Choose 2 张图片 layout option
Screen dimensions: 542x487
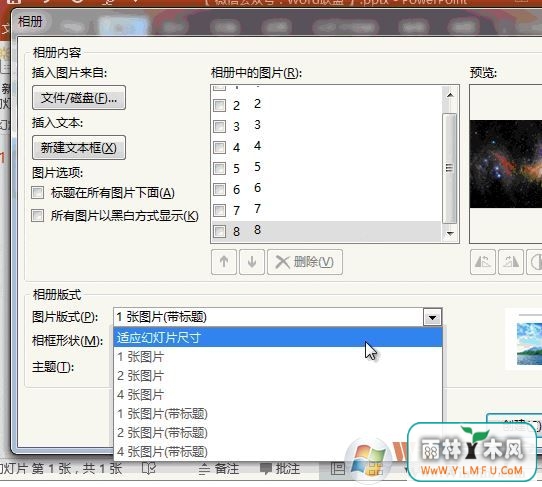278,376
